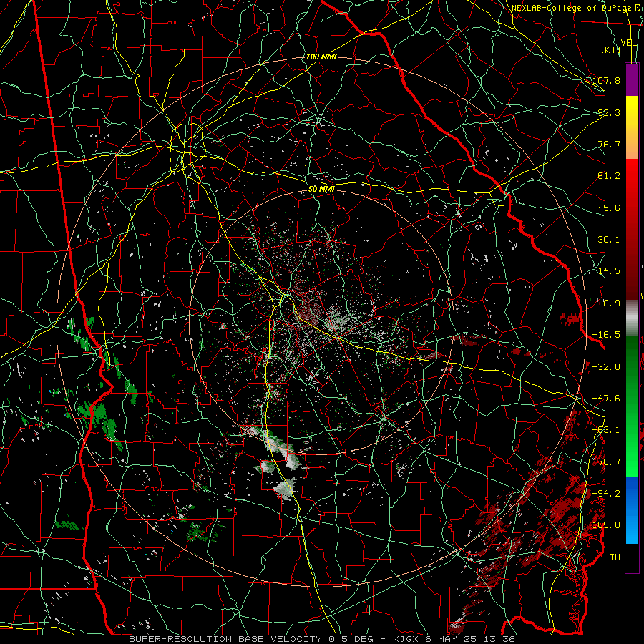The image size is (644, 644).
Task: Click the KJGX radar site identifier
Action: point(406,639)
